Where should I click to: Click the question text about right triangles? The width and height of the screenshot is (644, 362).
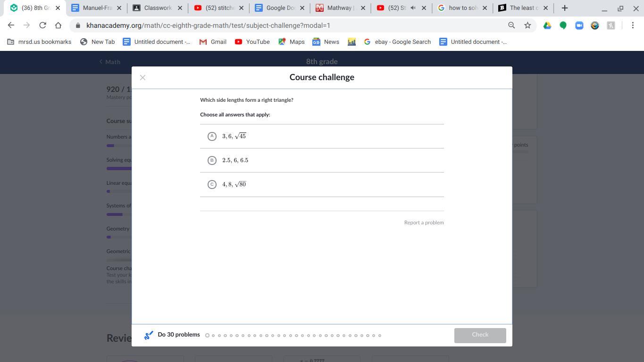(247, 100)
